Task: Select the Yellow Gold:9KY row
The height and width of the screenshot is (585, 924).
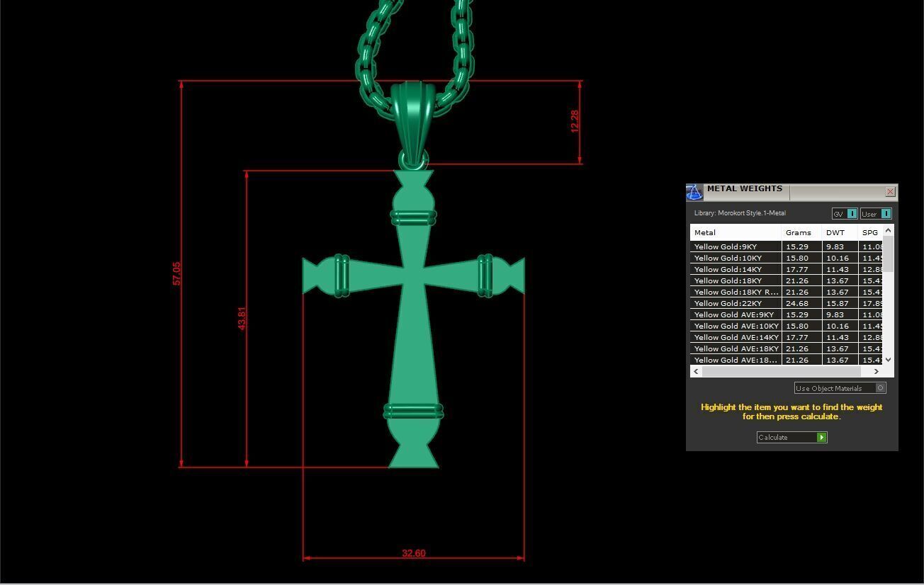Action: (787, 246)
